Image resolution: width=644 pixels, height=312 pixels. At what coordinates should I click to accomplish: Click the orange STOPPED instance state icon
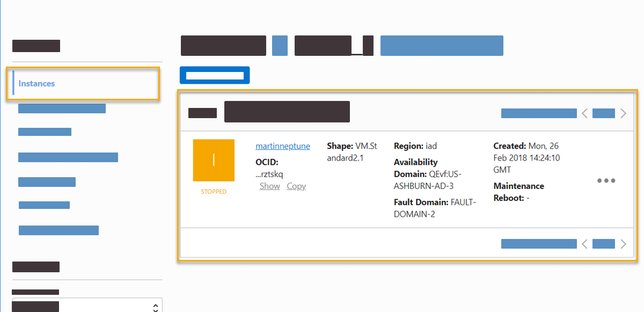214,160
